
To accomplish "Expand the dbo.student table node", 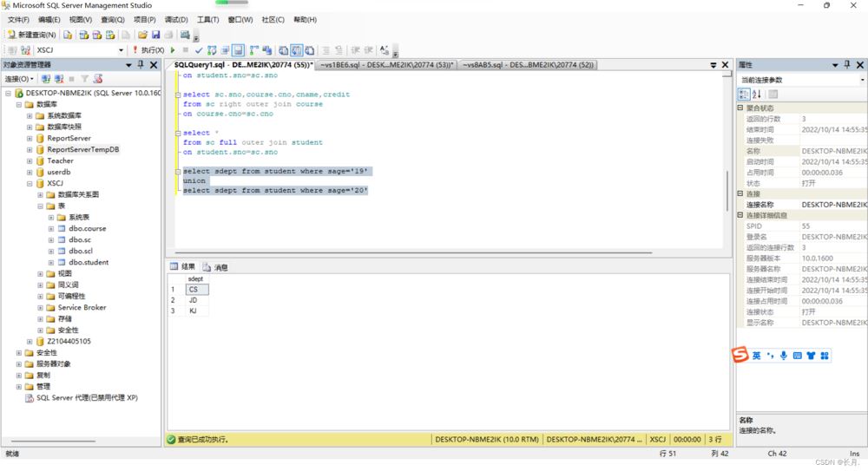I will point(51,262).
